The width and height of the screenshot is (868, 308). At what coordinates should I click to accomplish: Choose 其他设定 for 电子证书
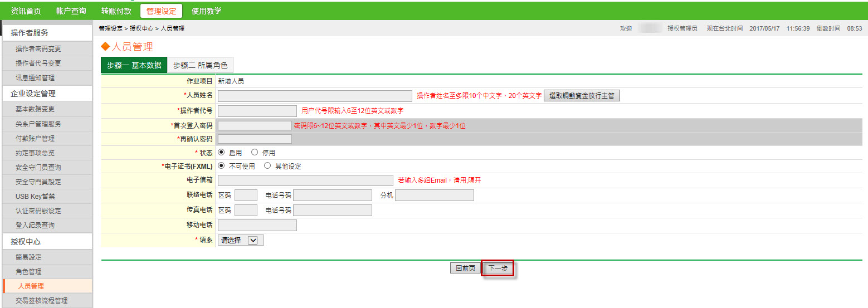(267, 166)
